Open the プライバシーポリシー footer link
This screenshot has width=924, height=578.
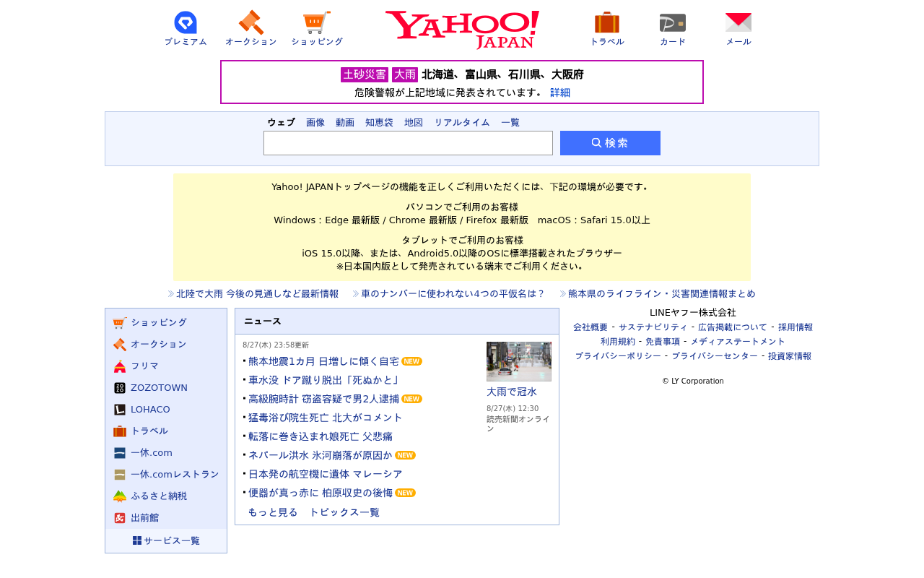(618, 356)
